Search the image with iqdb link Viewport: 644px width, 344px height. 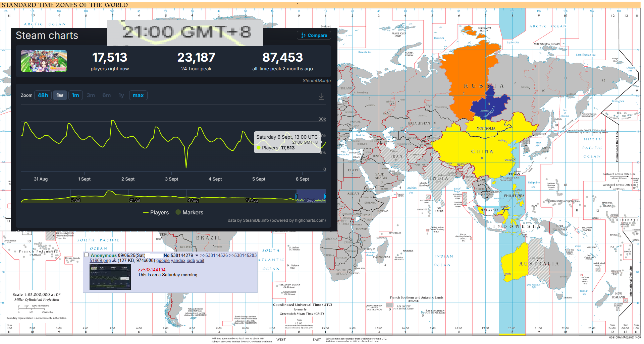pyautogui.click(x=191, y=261)
